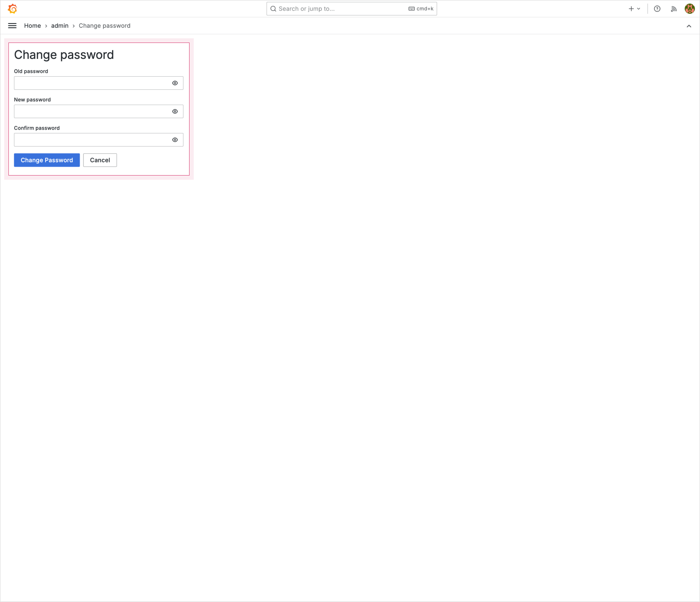Open the help question mark icon
Viewport: 700px width, 602px height.
pos(657,8)
